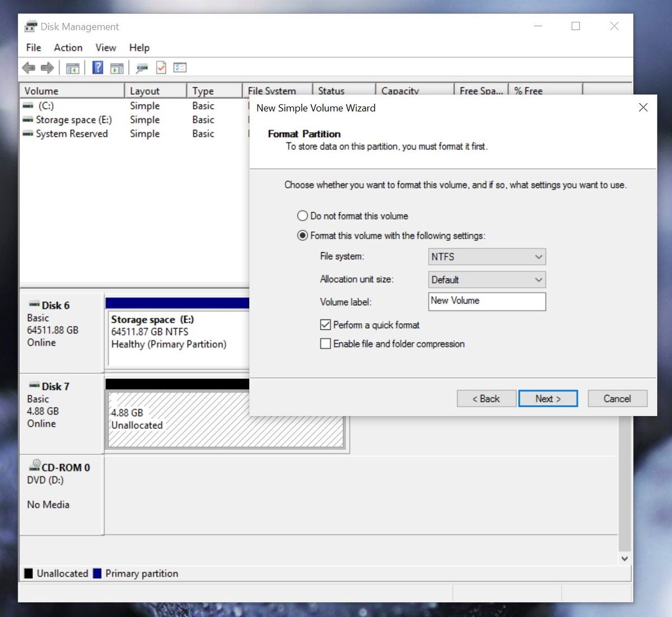Open the File menu
The width and height of the screenshot is (672, 617).
(34, 48)
